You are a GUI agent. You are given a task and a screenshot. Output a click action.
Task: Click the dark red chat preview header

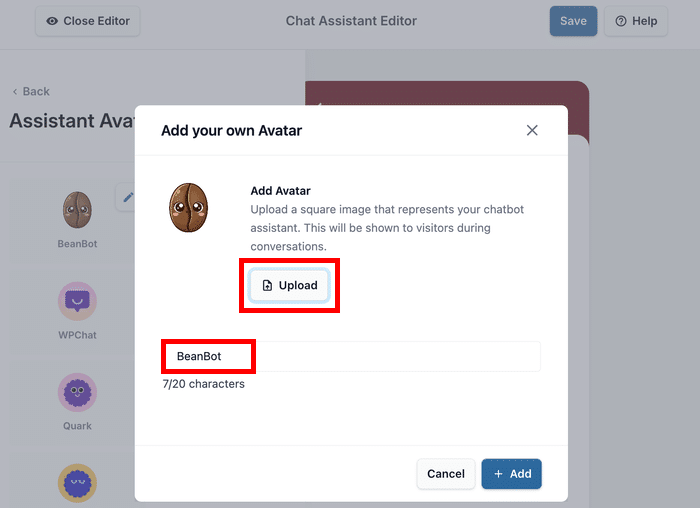tap(578, 105)
